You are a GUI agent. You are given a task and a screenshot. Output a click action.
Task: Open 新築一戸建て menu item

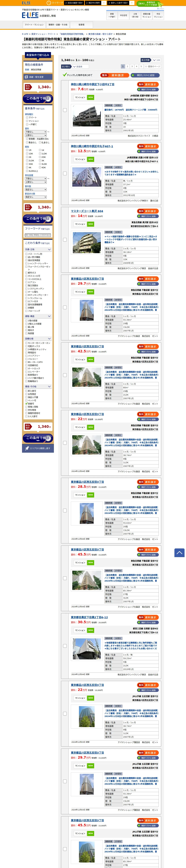coord(112,15)
